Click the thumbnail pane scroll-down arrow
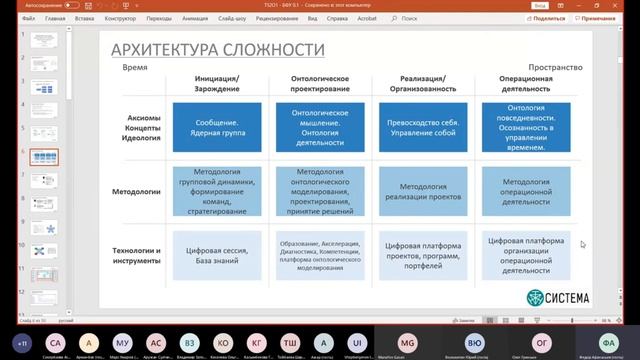The image size is (640, 360). point(69,312)
